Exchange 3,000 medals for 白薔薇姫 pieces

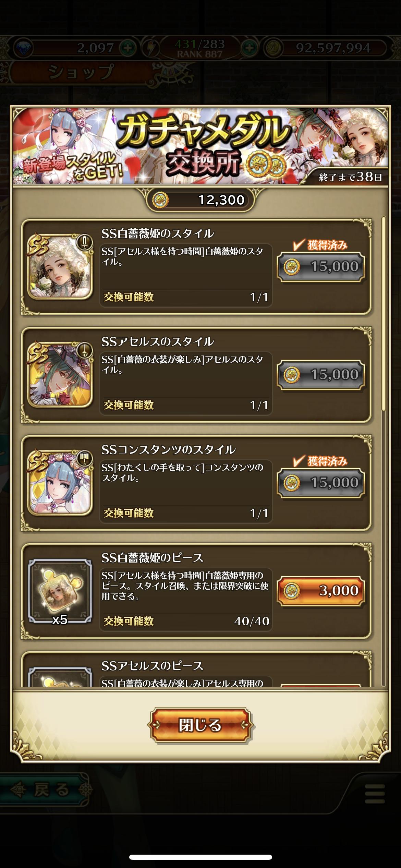point(320,591)
